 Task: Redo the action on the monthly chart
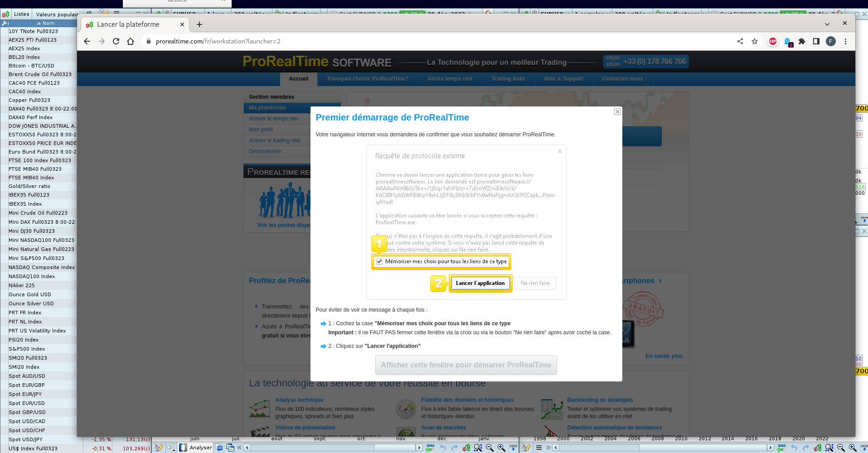[455, 448]
